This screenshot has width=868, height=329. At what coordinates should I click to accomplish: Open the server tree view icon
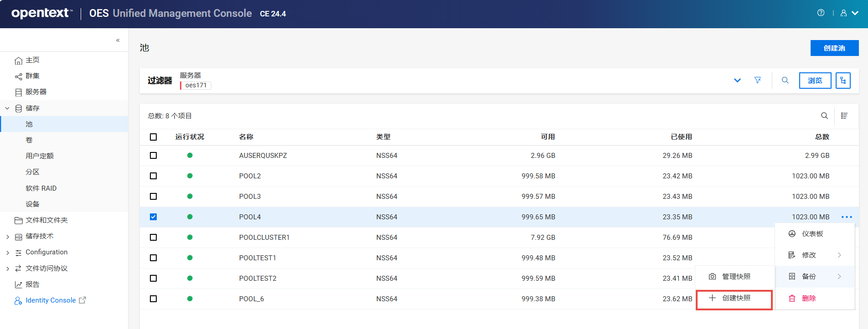point(843,81)
